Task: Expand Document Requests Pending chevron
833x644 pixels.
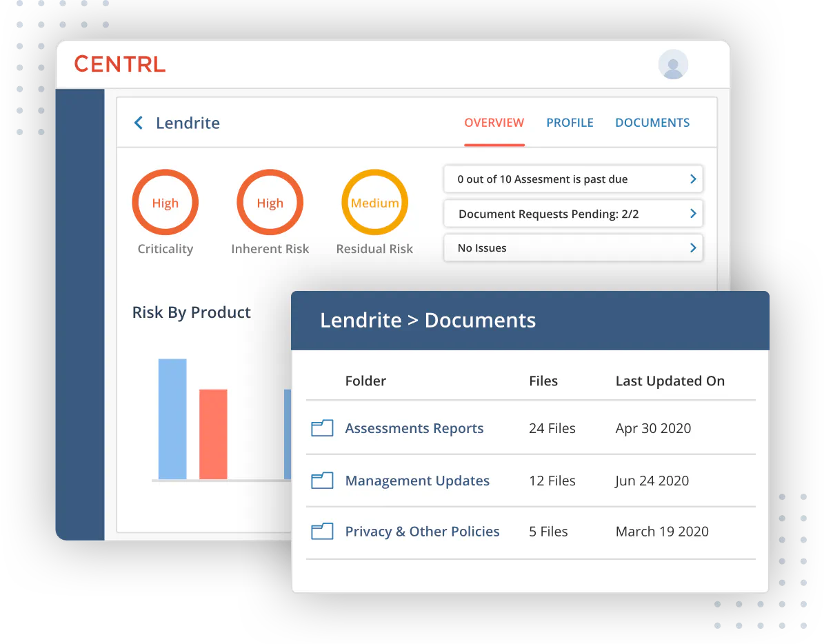Action: tap(693, 214)
